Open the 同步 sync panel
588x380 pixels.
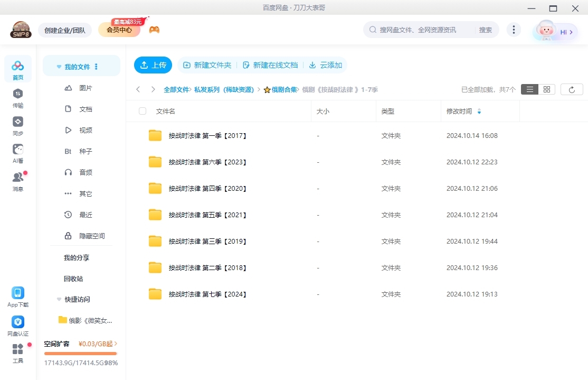pos(18,126)
